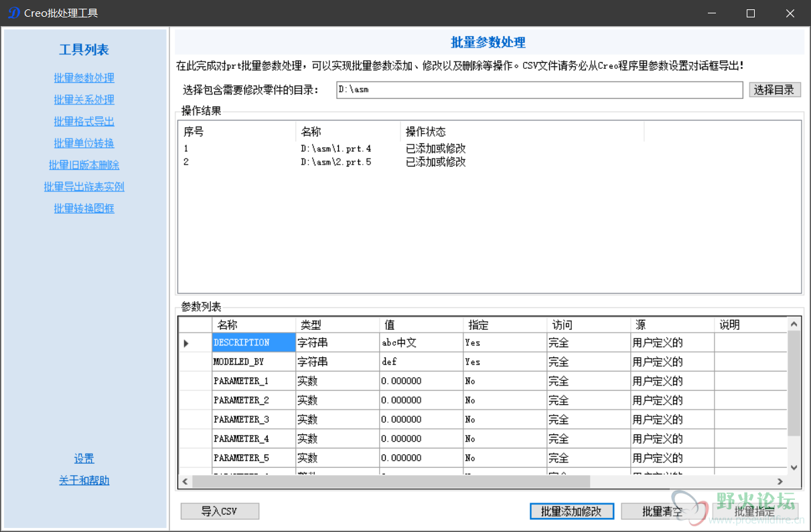
Task: Open 批量关系处理 tool link
Action: pos(84,100)
